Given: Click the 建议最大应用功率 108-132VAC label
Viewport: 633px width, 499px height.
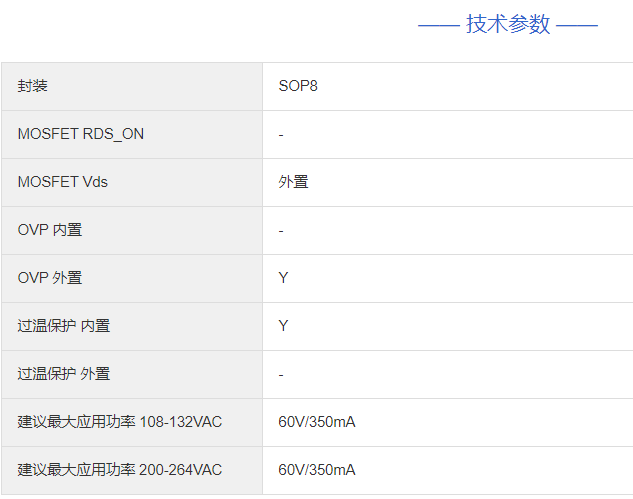Looking at the screenshot, I should (120, 422).
